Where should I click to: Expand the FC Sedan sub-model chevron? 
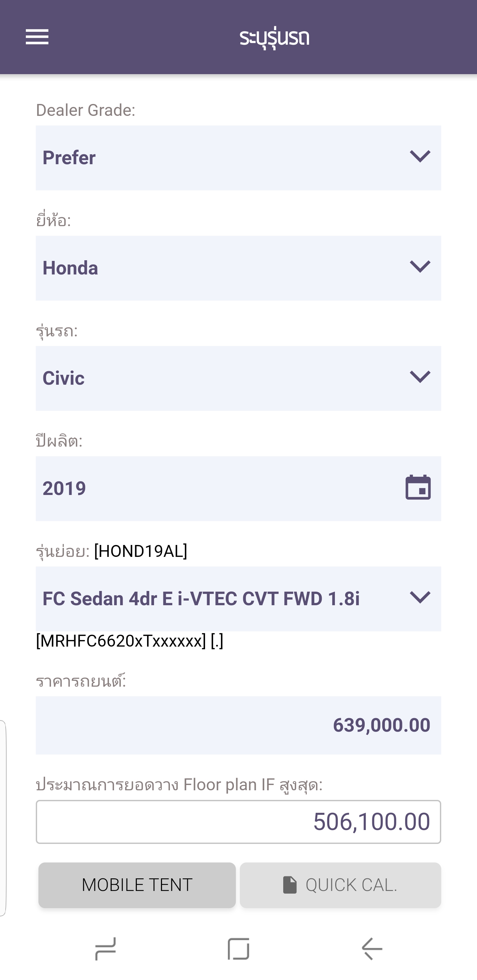pos(420,597)
